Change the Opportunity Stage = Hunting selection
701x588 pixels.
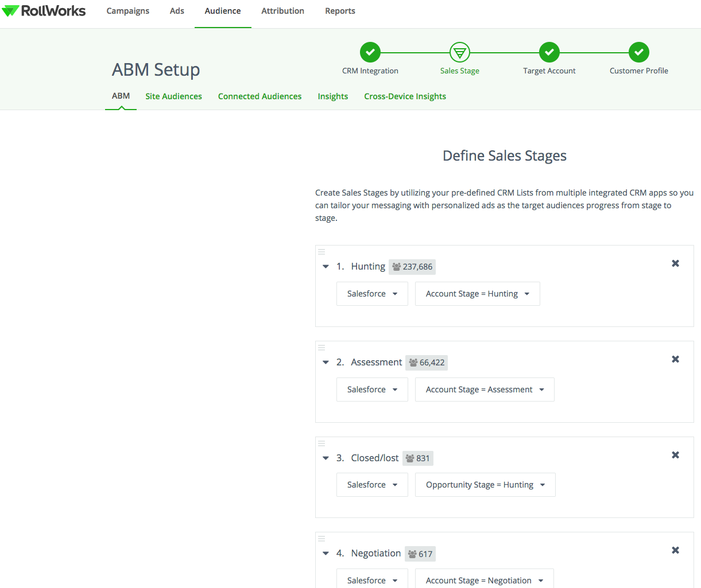click(x=485, y=485)
